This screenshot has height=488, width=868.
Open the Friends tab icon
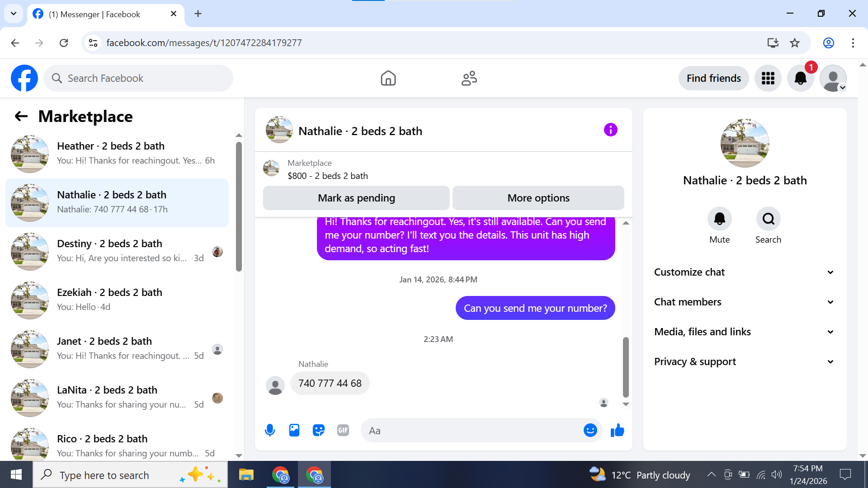(469, 78)
